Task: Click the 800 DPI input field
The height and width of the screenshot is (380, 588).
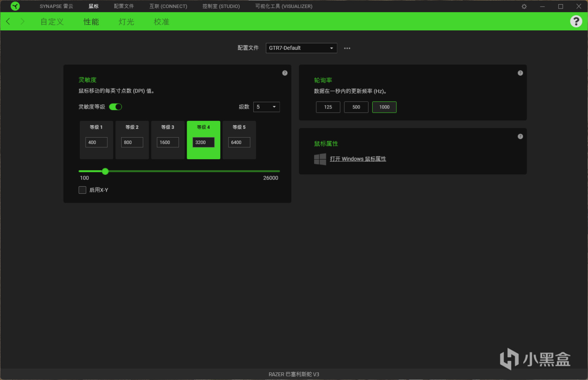Action: point(132,142)
